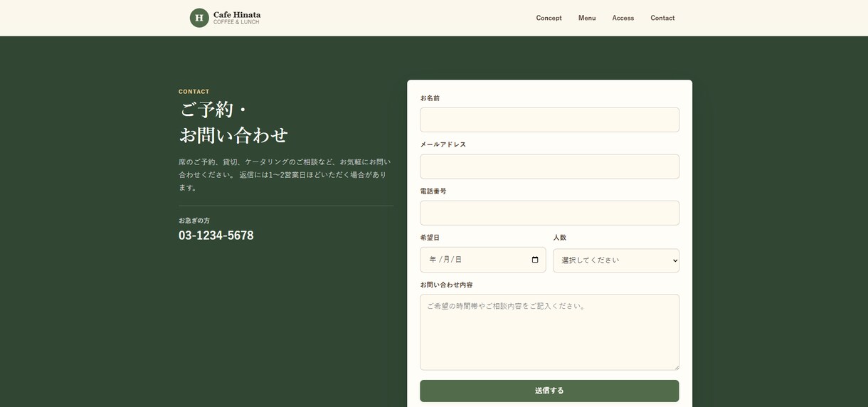Jump to Contact nav link

pyautogui.click(x=662, y=18)
